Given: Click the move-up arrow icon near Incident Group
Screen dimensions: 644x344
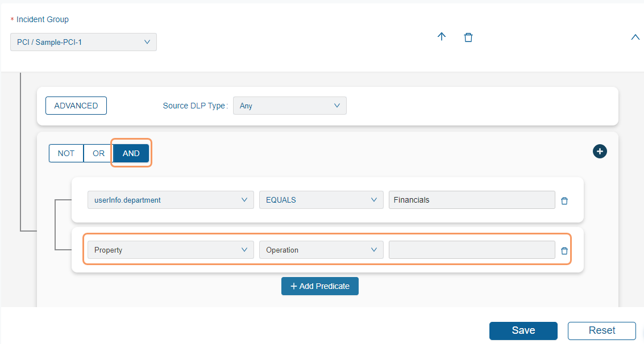Looking at the screenshot, I should (442, 37).
